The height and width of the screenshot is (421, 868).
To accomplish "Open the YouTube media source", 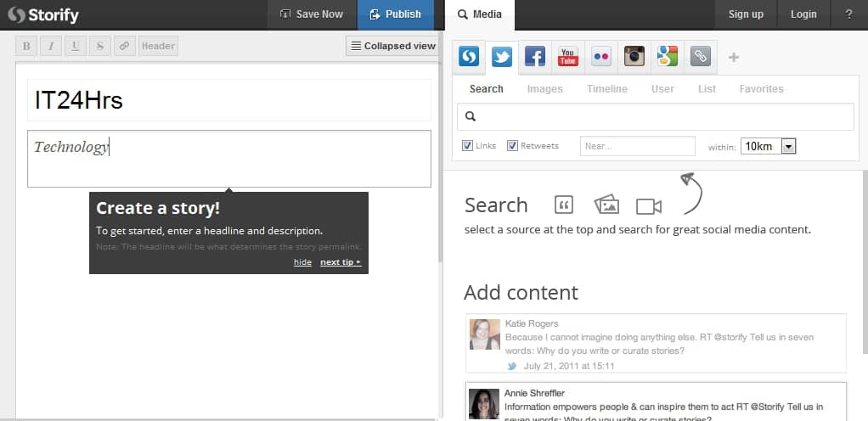I will point(567,58).
